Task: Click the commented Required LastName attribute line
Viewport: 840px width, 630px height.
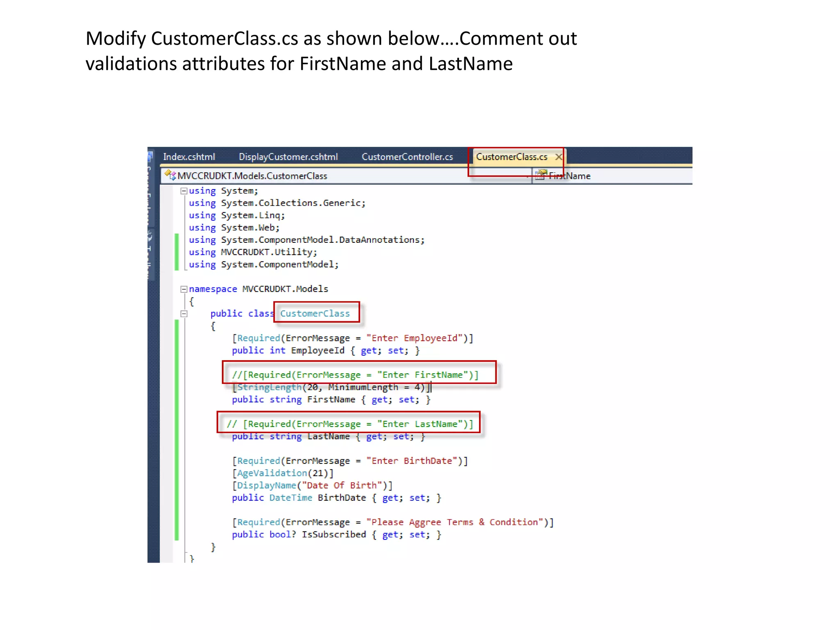Action: (349, 424)
